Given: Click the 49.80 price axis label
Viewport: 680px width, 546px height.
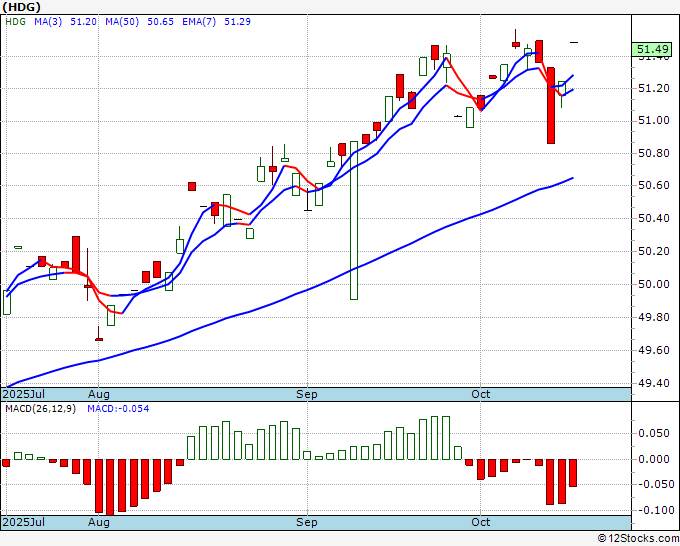Looking at the screenshot, I should 654,317.
